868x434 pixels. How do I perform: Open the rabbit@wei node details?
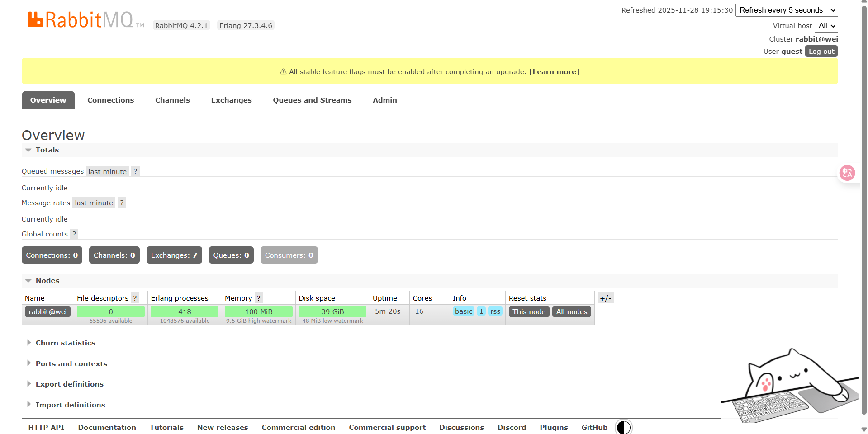(x=48, y=311)
